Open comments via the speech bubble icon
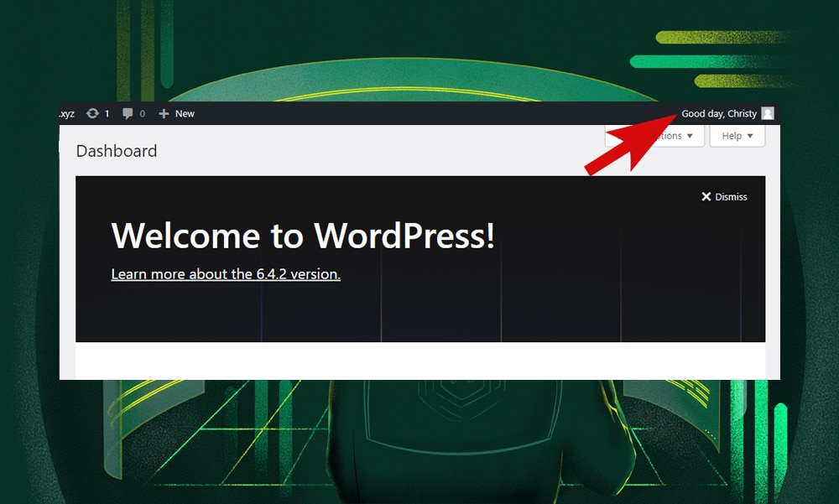 point(129,113)
